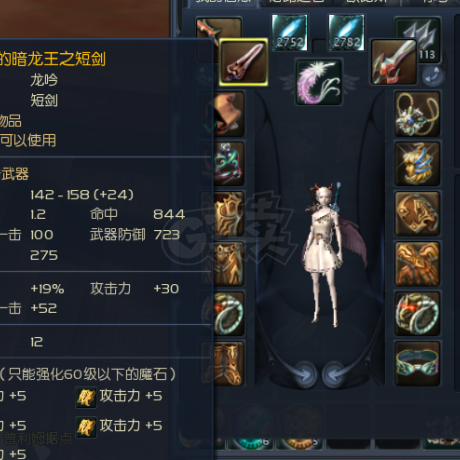Rotate character with right-pointing arrow button

pos(305,375)
